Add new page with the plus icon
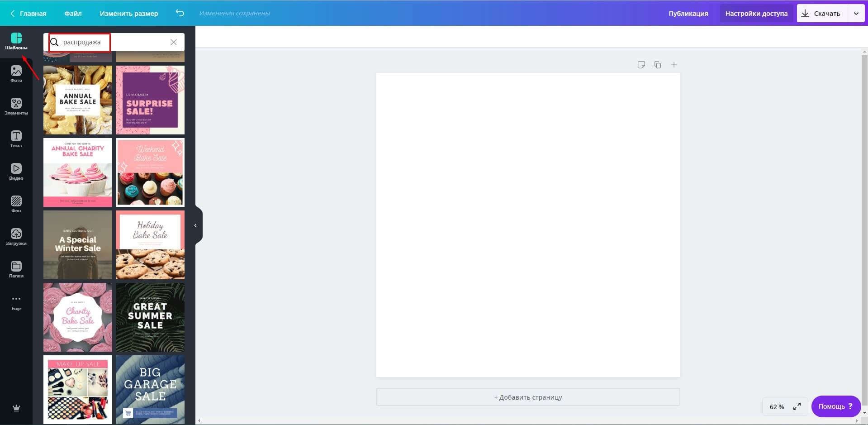The width and height of the screenshot is (868, 425). (x=674, y=65)
